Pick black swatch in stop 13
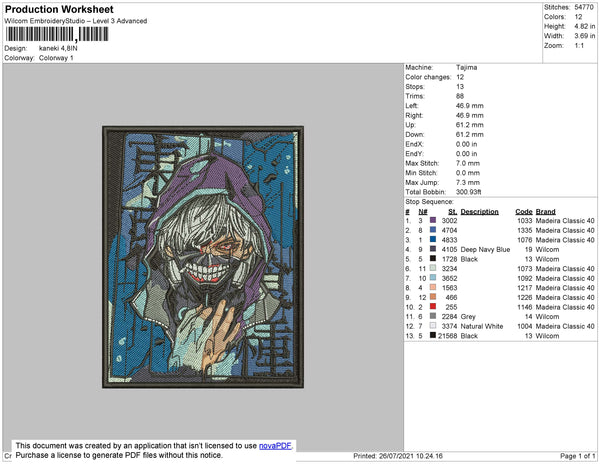Viewport: 600px width, 464px height. click(433, 335)
